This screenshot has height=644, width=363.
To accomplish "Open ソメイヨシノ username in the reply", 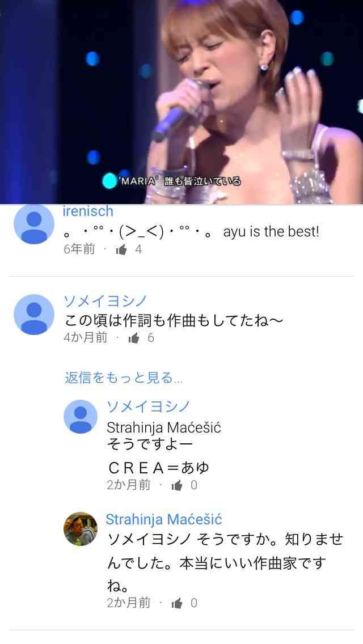I will click(x=149, y=406).
